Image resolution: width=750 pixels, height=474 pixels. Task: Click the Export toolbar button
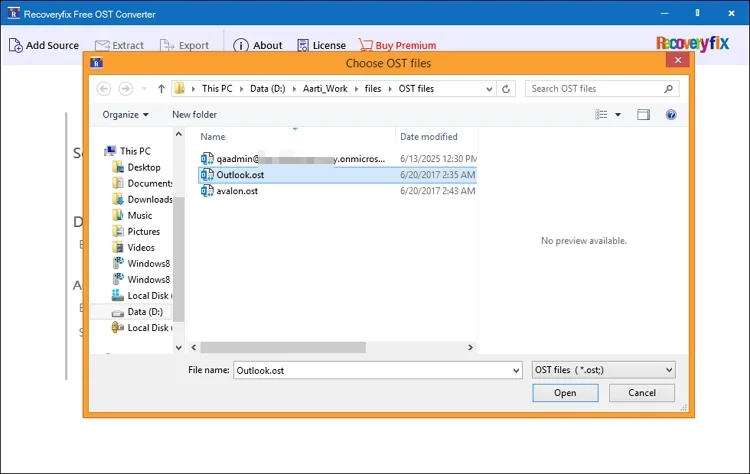[184, 45]
